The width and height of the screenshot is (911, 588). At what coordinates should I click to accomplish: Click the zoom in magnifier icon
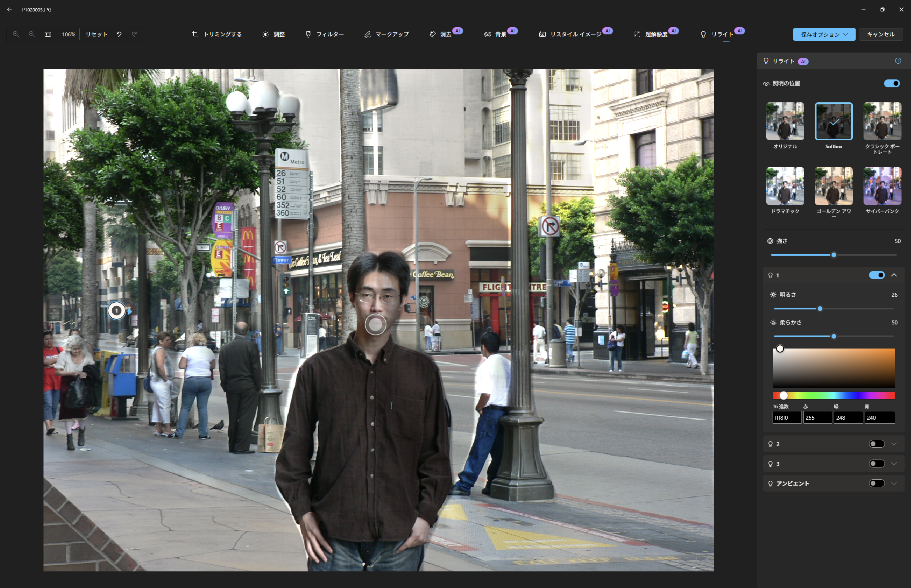16,34
